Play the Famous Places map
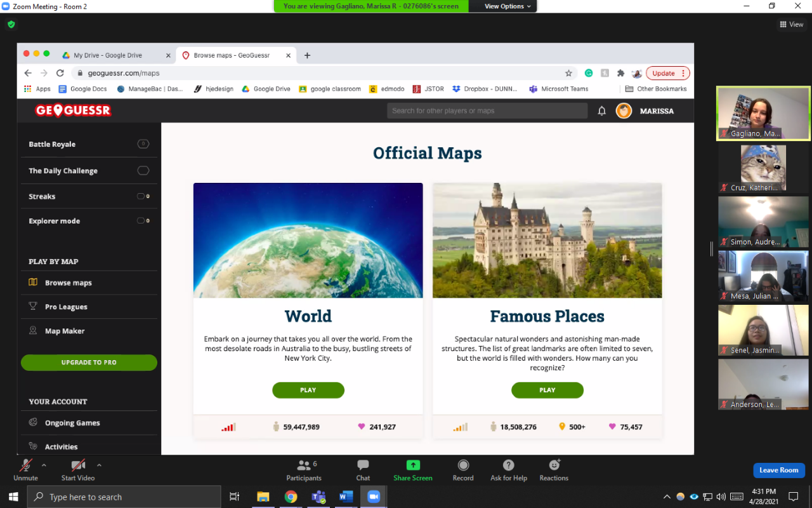 [x=547, y=390]
